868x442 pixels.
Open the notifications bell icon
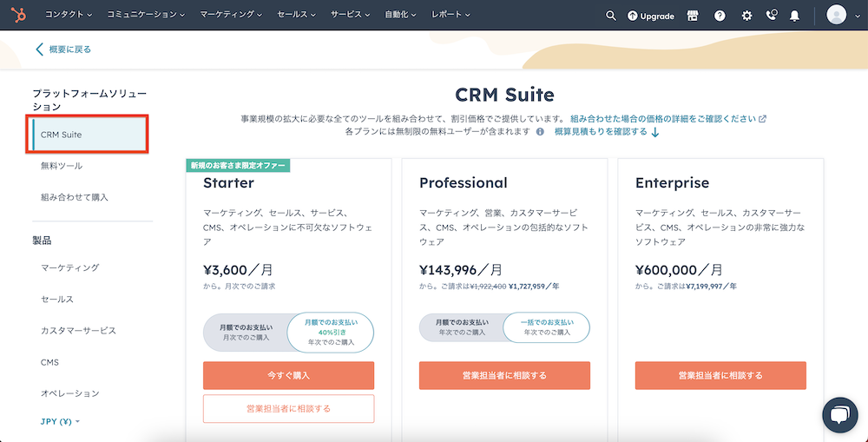(x=794, y=16)
